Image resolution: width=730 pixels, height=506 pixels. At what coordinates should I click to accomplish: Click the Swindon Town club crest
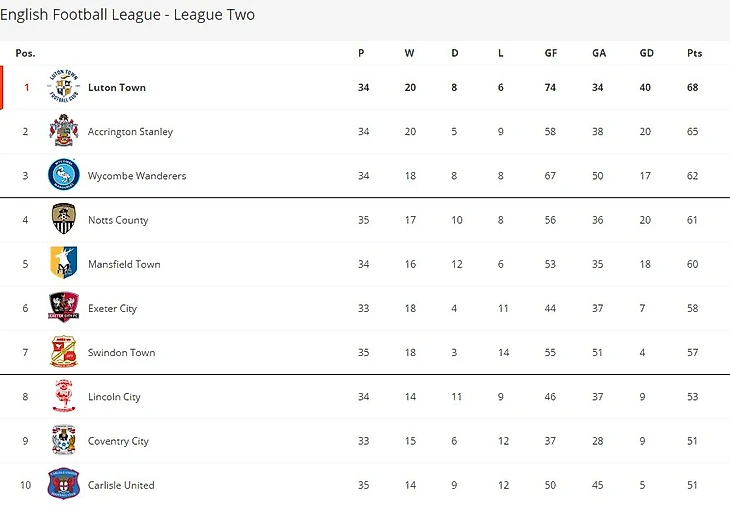tap(64, 352)
